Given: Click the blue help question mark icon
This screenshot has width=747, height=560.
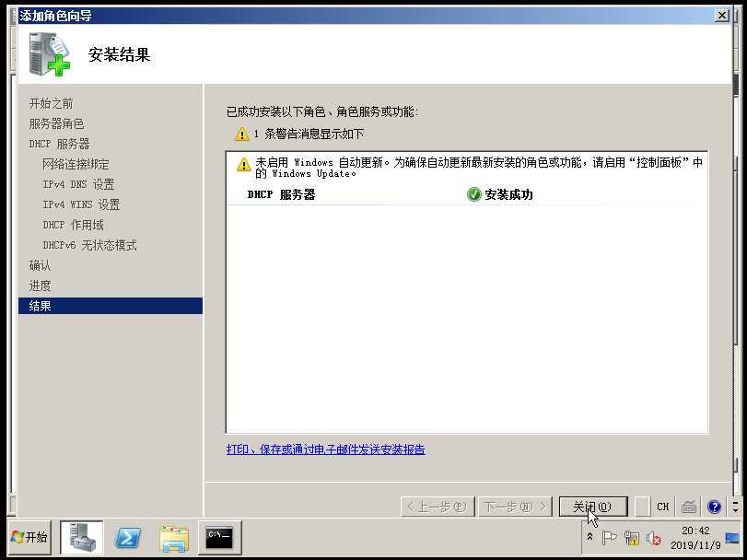Looking at the screenshot, I should tap(714, 507).
